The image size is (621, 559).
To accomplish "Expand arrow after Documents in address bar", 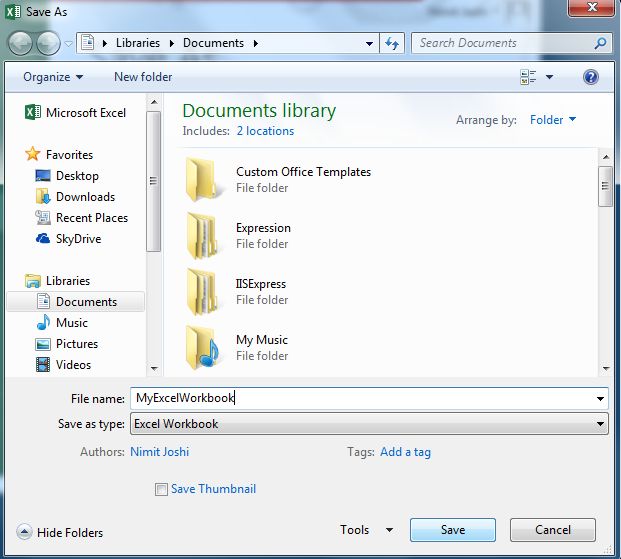I will [x=255, y=43].
